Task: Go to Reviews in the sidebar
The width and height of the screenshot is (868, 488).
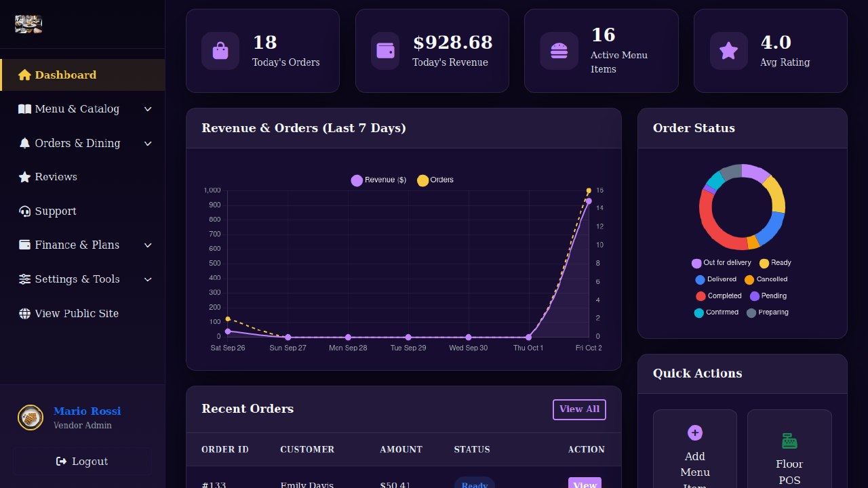Action: [x=83, y=177]
